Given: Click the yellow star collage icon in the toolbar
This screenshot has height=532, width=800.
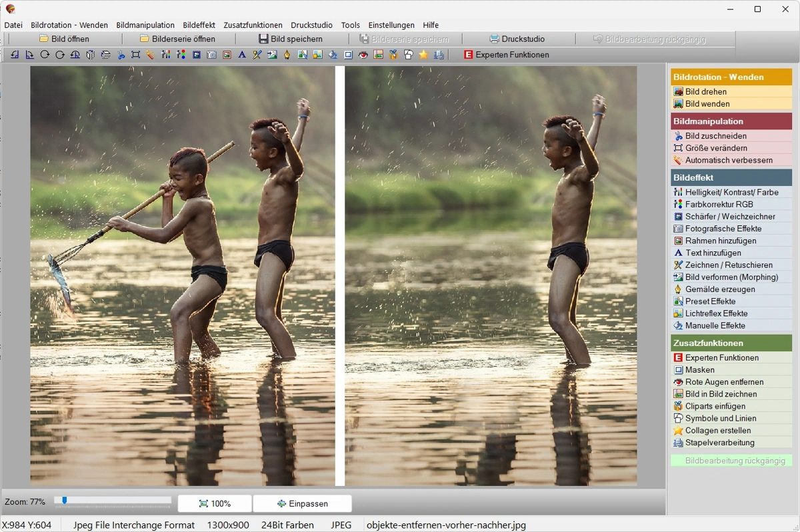Looking at the screenshot, I should pos(423,55).
